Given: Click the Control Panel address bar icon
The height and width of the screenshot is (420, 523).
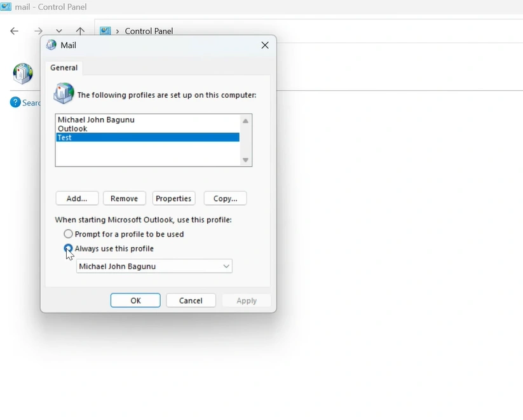Looking at the screenshot, I should 105,31.
